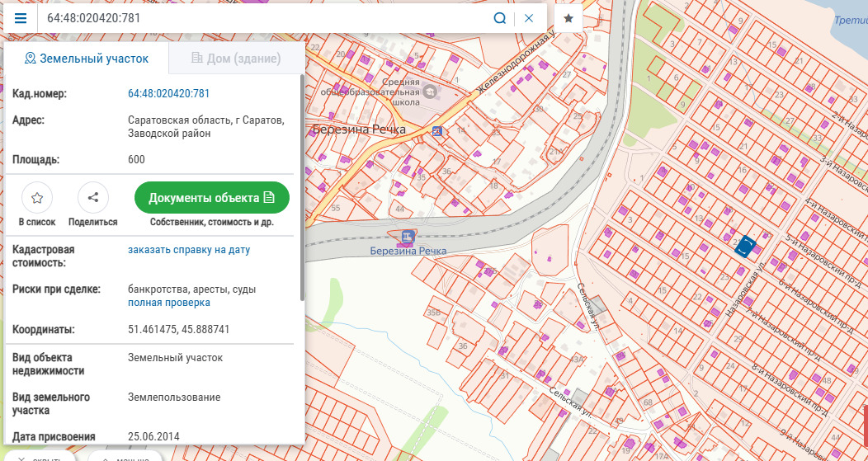Select the Березина Речка bus stop icon
The height and width of the screenshot is (461, 868).
tap(436, 131)
